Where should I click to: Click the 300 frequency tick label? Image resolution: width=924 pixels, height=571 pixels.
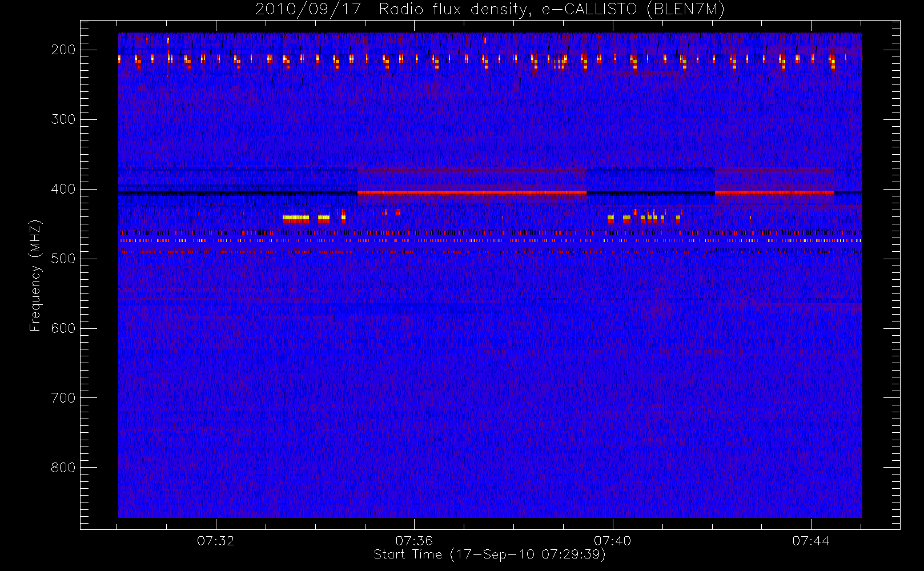(63, 119)
